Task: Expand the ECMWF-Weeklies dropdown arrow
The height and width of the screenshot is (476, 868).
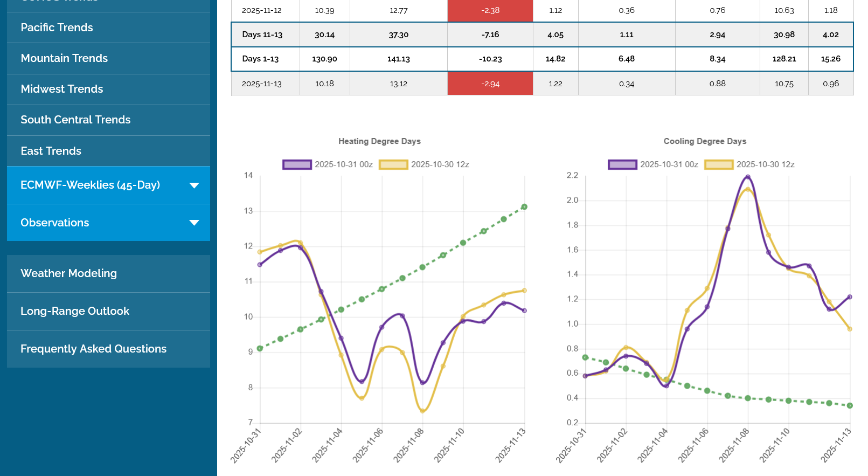Action: pos(194,185)
